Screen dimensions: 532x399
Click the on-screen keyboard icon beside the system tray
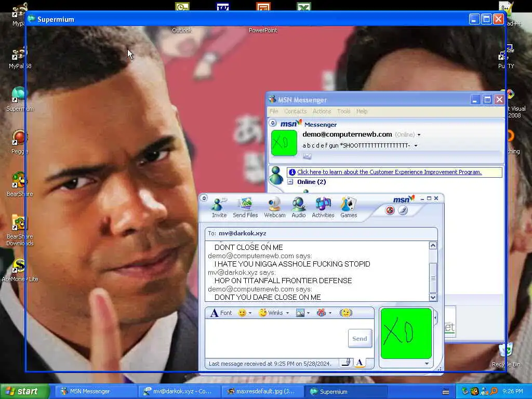tap(446, 392)
